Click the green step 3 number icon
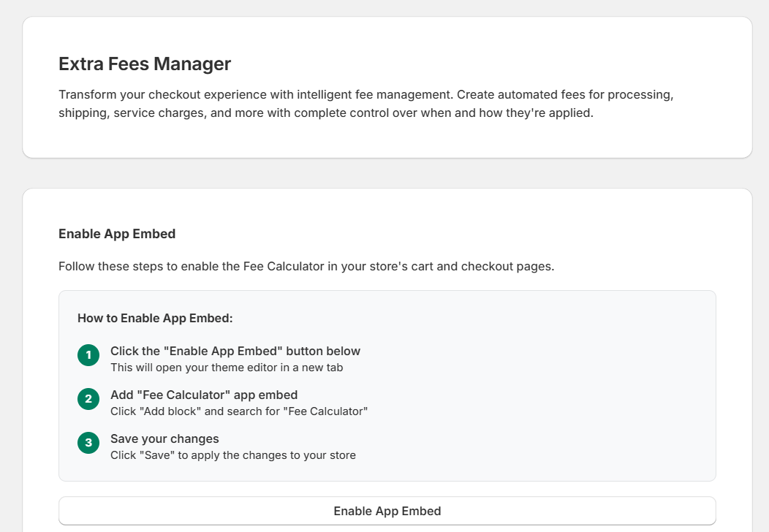This screenshot has width=769, height=532. 88,443
